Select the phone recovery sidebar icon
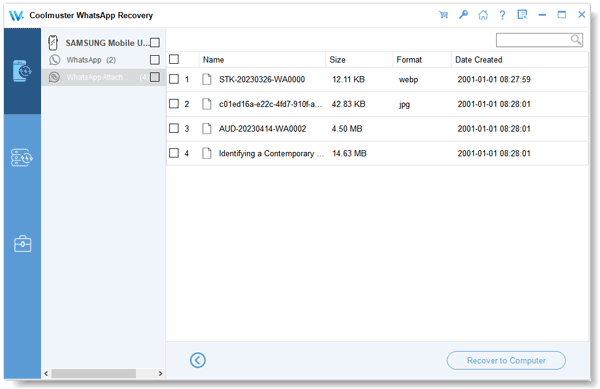This screenshot has width=600, height=389. click(22, 71)
